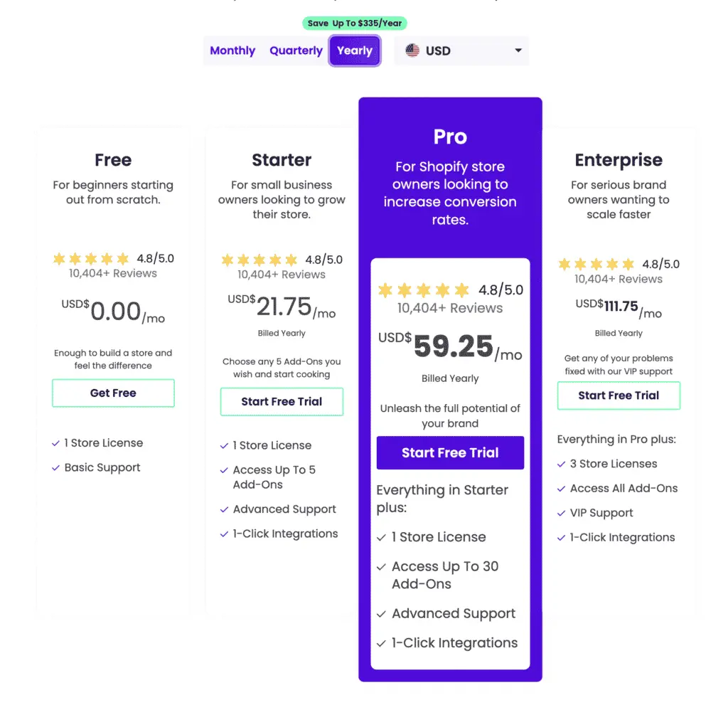
Task: Click the star rating in Free plan
Action: (91, 258)
